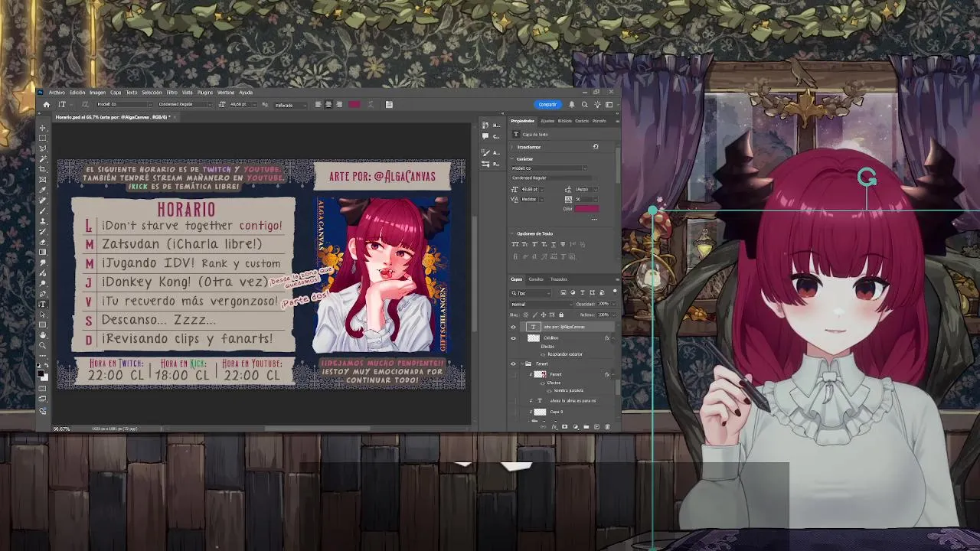
Task: Open the Archivo menu
Action: [57, 93]
